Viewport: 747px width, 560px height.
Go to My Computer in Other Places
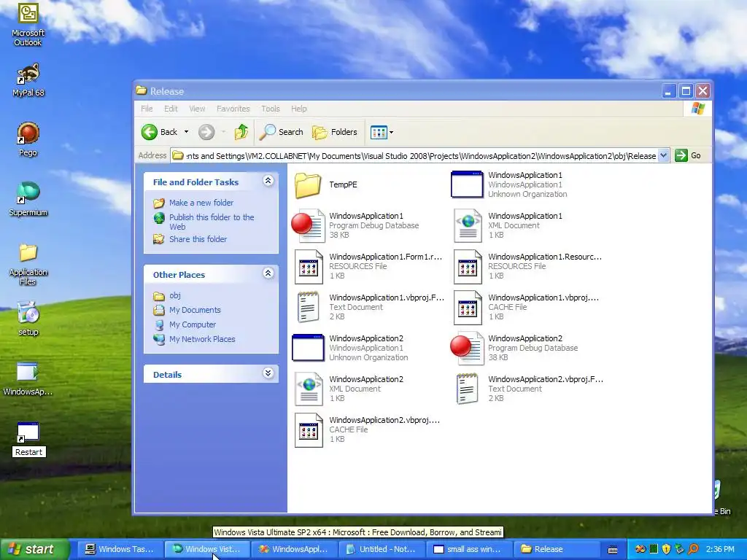[x=193, y=324]
